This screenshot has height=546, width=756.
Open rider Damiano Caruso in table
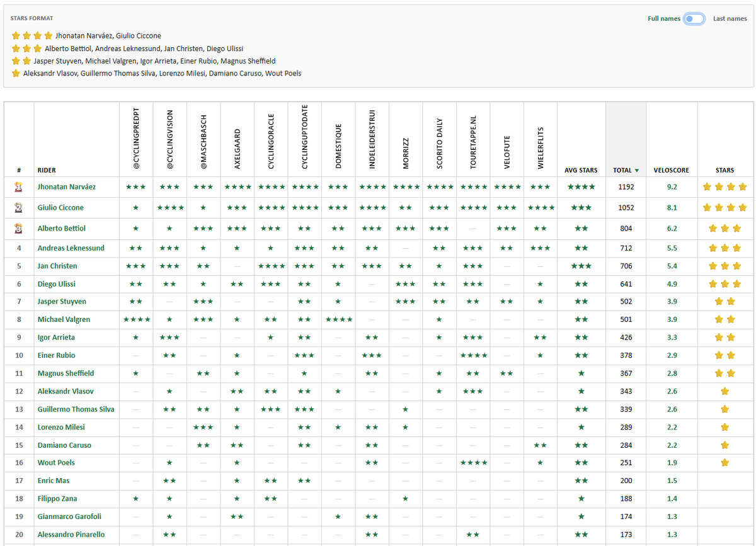click(64, 445)
